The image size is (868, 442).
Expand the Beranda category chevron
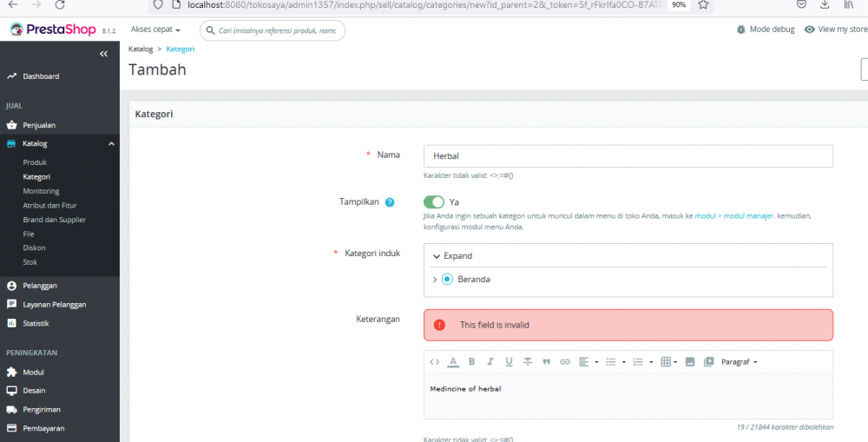[435, 280]
